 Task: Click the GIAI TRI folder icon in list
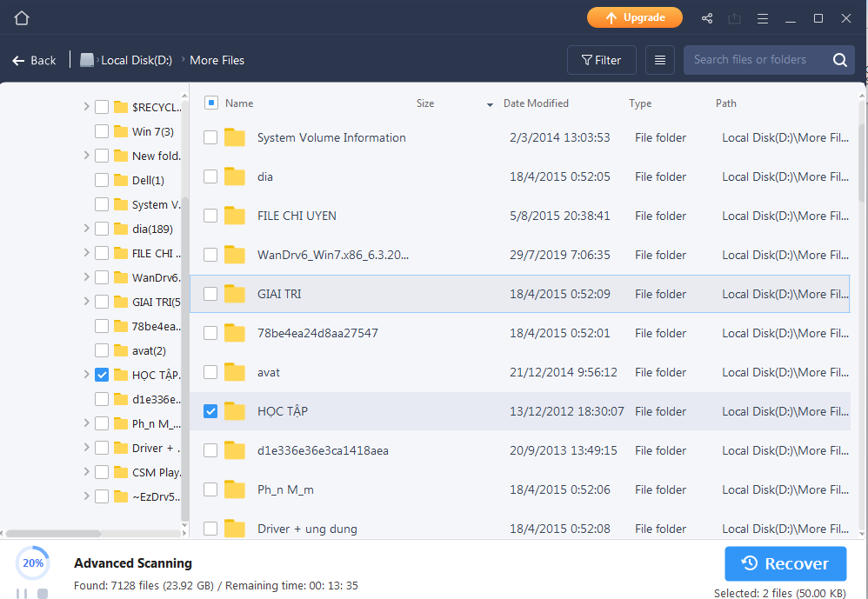pos(235,294)
